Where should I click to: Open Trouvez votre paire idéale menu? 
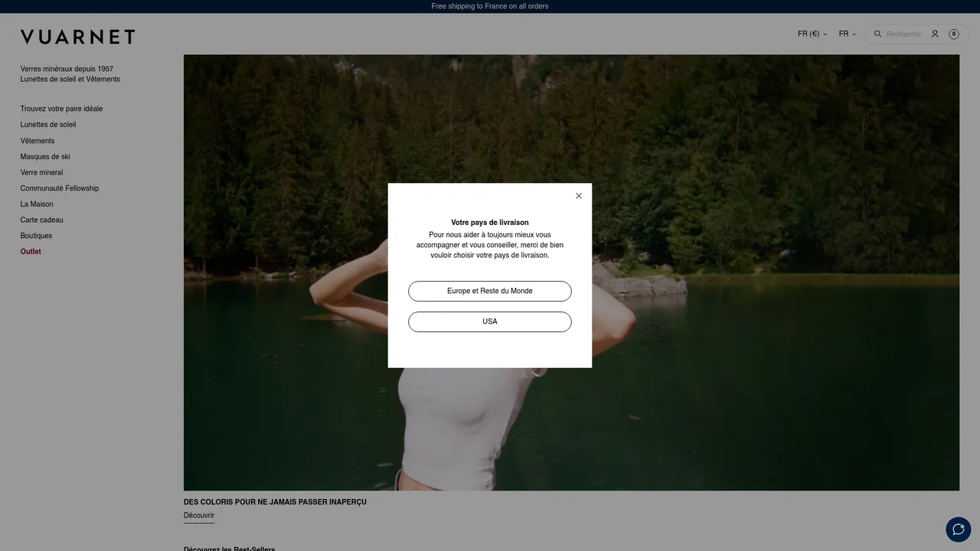(61, 109)
